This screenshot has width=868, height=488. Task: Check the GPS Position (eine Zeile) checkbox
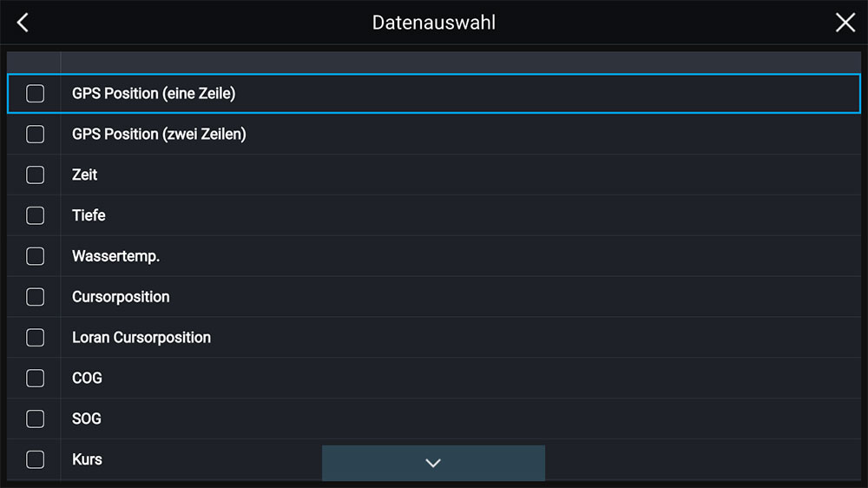pos(35,94)
